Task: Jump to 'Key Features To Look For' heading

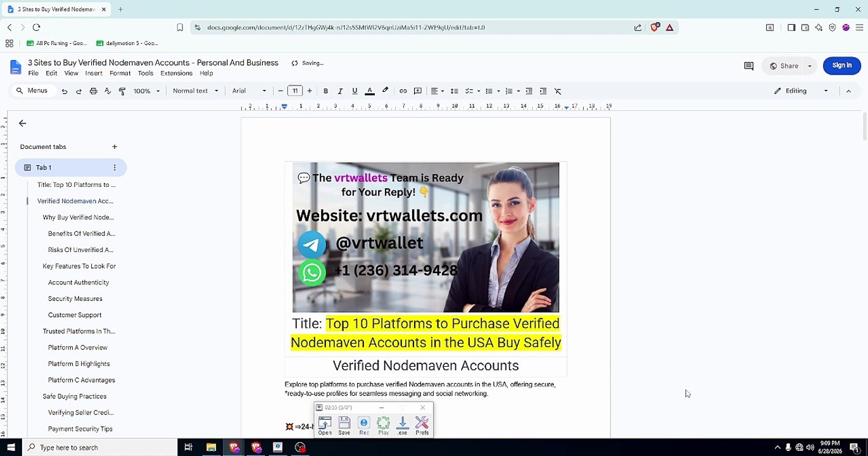Action: coord(79,266)
